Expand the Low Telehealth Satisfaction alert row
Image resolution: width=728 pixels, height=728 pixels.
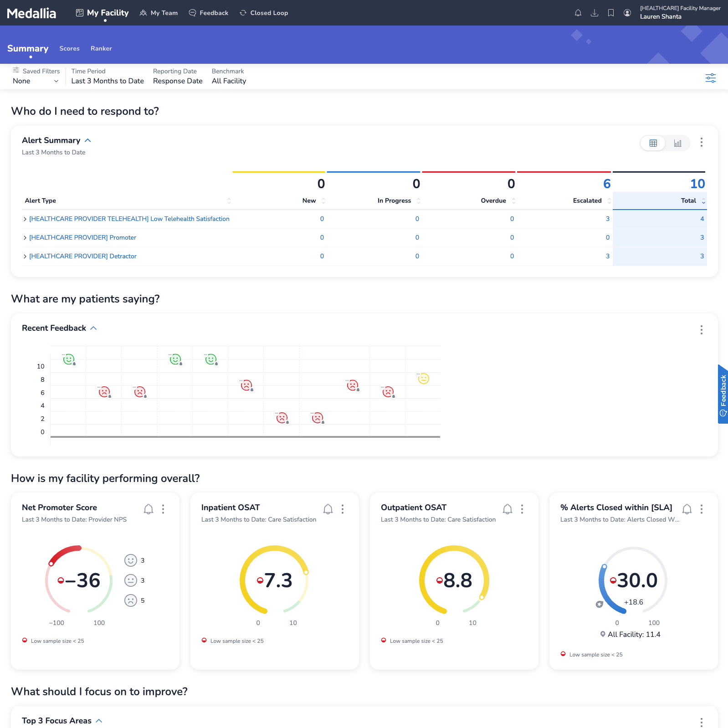(25, 219)
